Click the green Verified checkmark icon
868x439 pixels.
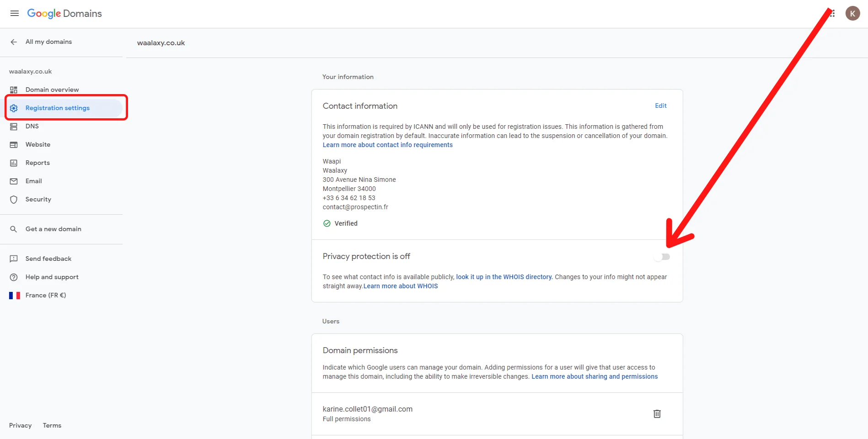(x=327, y=223)
